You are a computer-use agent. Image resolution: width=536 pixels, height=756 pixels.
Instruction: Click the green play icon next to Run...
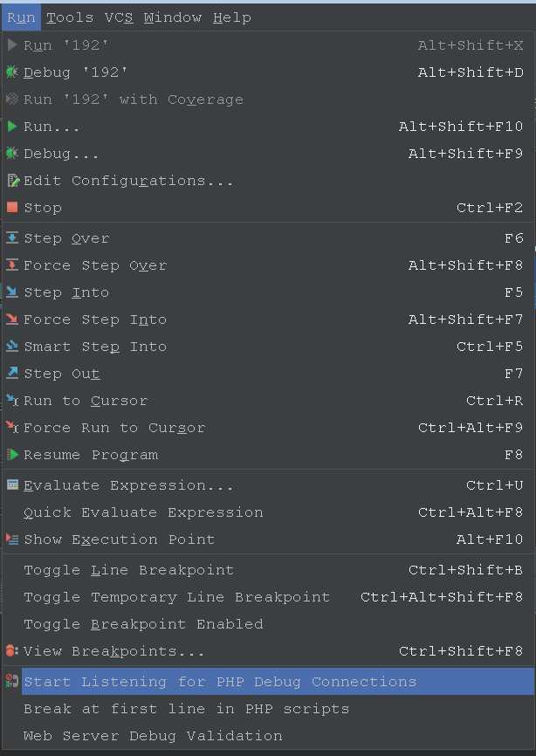point(12,127)
